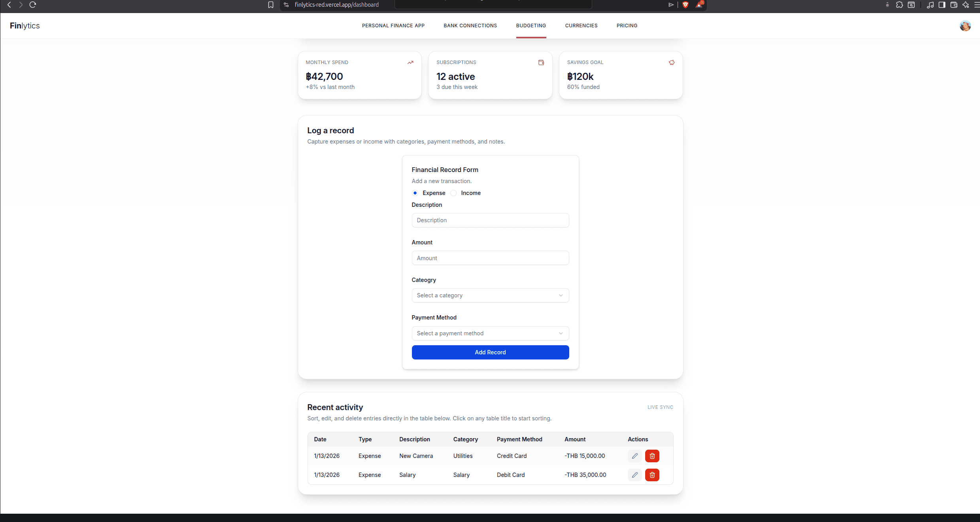Edit the New Camera record with the pencil icon
The height and width of the screenshot is (522, 980).
coord(634,456)
